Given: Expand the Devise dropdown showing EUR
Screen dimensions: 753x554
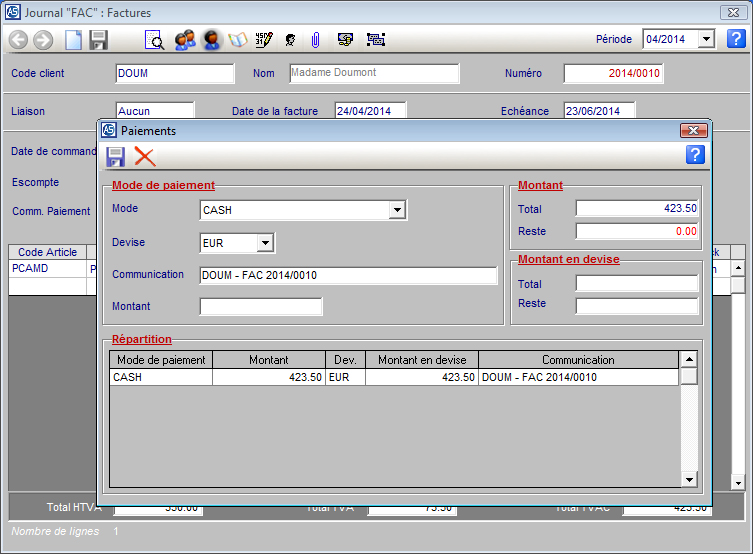Looking at the screenshot, I should pyautogui.click(x=264, y=243).
